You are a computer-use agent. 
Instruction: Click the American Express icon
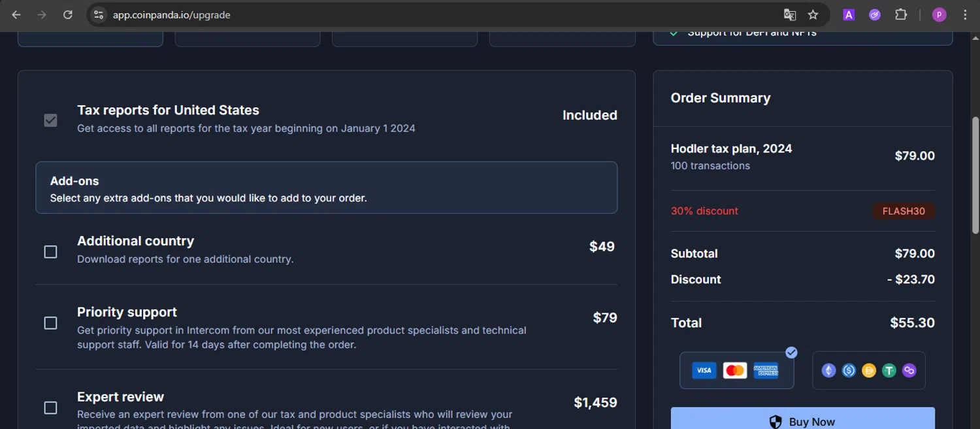coord(766,370)
